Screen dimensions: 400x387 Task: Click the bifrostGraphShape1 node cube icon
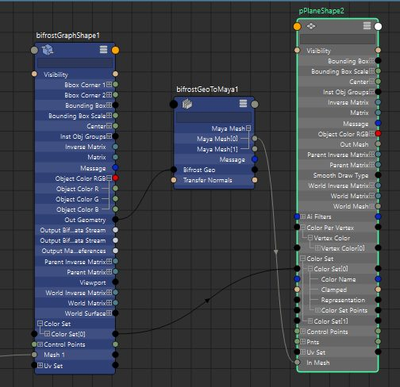click(48, 50)
